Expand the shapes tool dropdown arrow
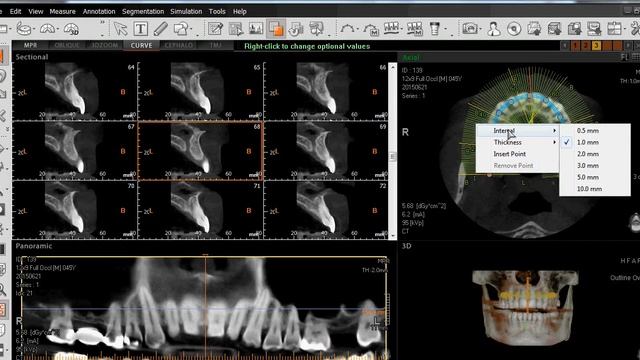The height and width of the screenshot is (360, 640). (x=191, y=29)
